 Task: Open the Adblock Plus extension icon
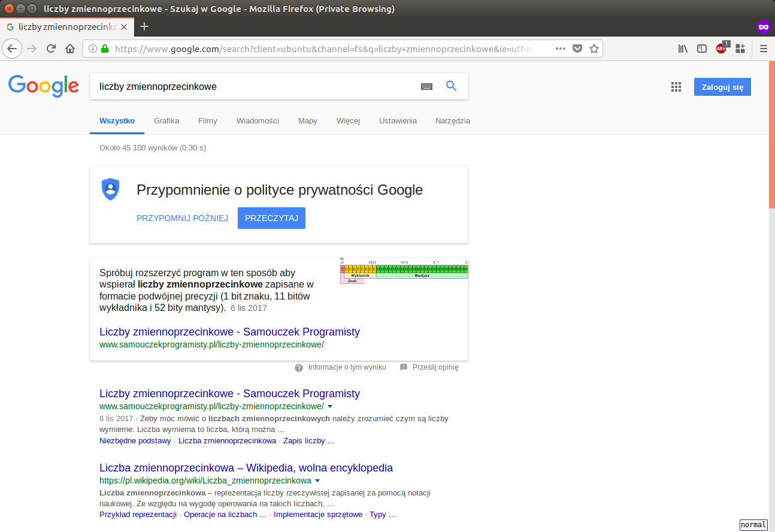click(x=722, y=48)
